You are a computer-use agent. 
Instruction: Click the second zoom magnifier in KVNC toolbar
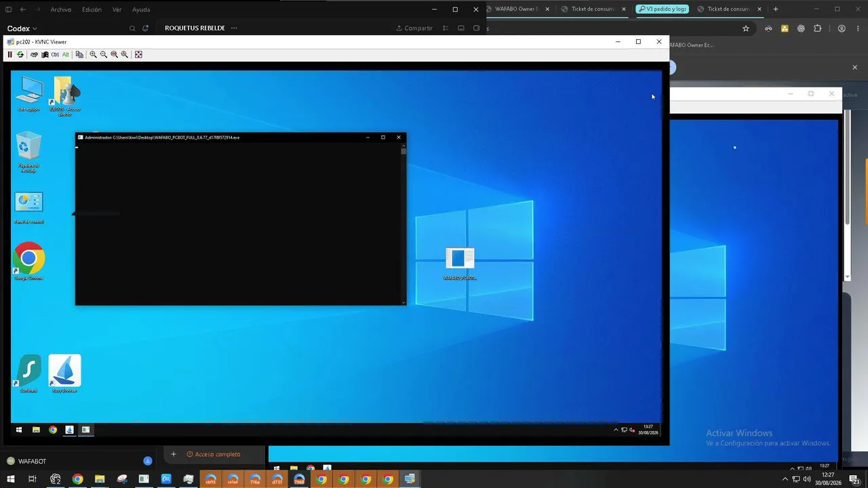104,54
